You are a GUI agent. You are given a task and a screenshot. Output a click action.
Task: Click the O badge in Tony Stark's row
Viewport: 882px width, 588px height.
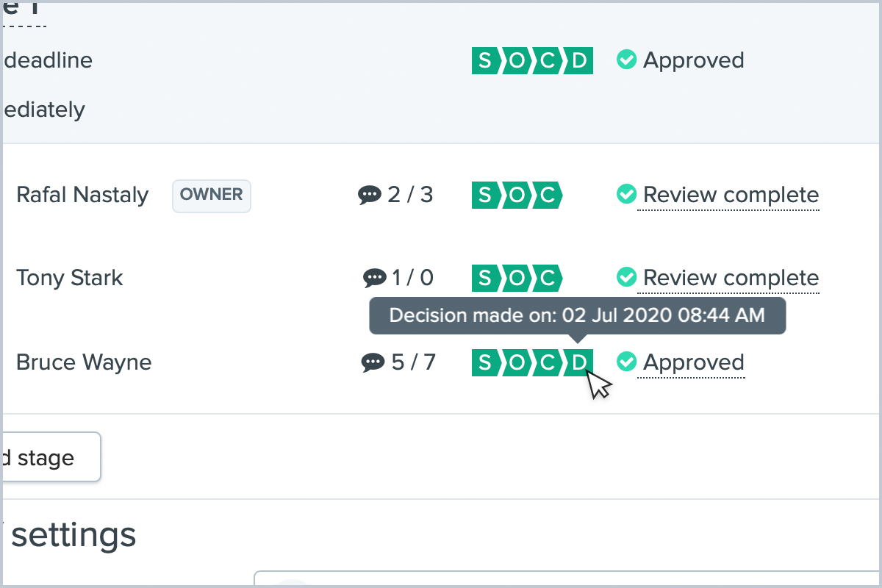click(x=517, y=278)
